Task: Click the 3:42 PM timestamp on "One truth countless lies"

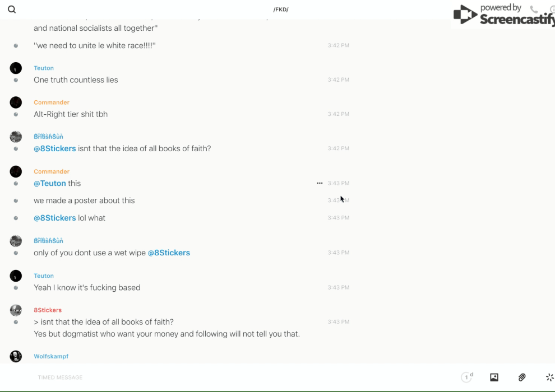Action: (338, 80)
